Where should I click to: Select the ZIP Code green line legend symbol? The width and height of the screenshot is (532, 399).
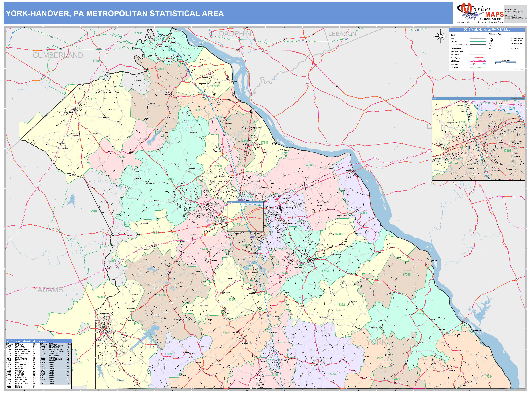click(x=478, y=42)
